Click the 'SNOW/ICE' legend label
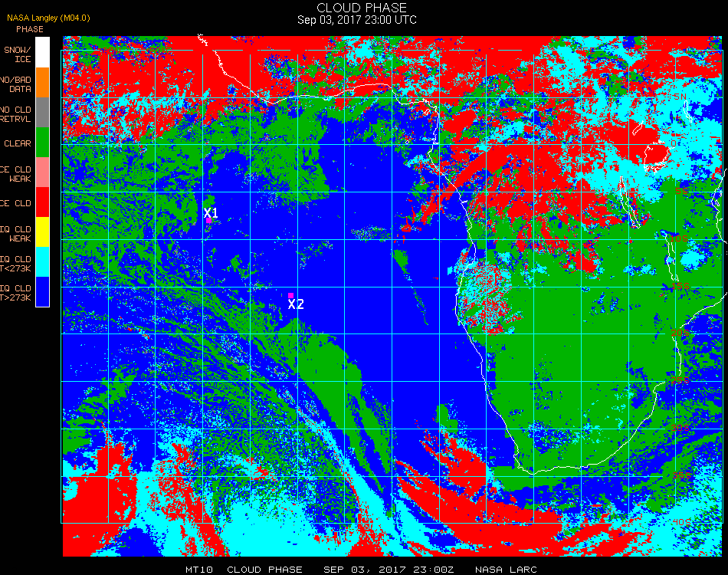The width and height of the screenshot is (728, 575). (x=18, y=54)
